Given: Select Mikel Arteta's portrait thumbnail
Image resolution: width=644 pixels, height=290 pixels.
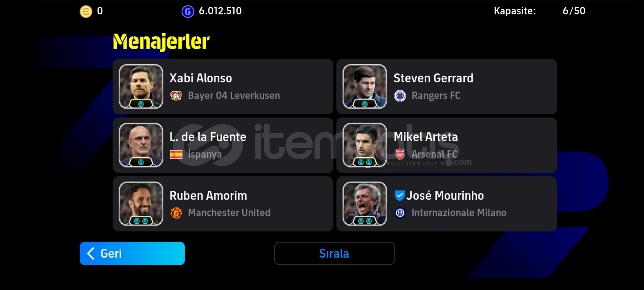Looking at the screenshot, I should pos(365,145).
